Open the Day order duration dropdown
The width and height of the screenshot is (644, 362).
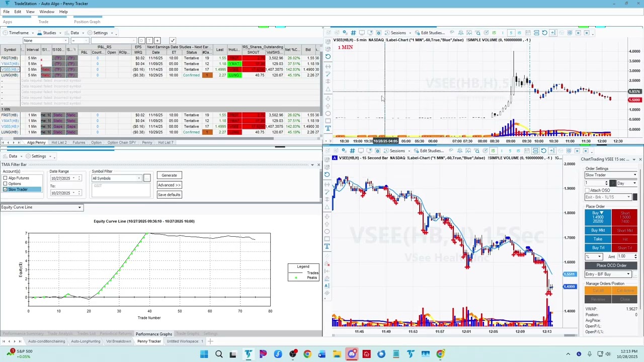627,184
